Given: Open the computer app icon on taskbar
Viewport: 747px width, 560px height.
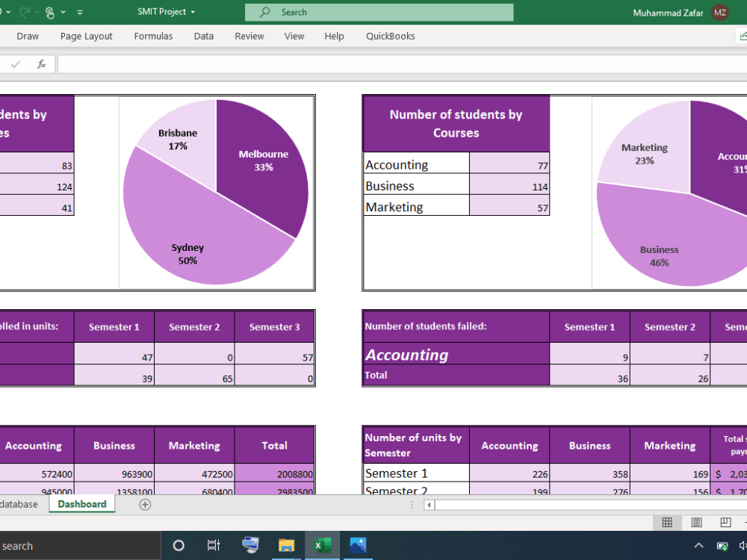Looking at the screenshot, I should click(250, 545).
